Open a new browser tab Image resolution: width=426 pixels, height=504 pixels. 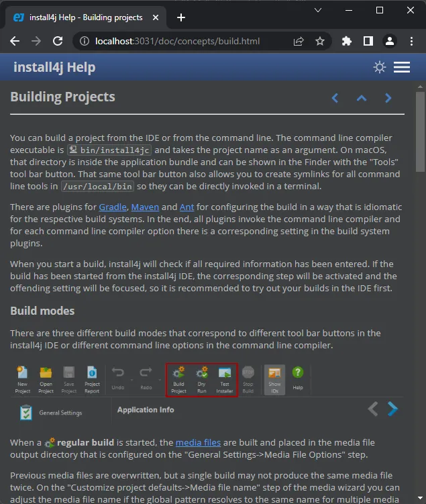point(181,17)
